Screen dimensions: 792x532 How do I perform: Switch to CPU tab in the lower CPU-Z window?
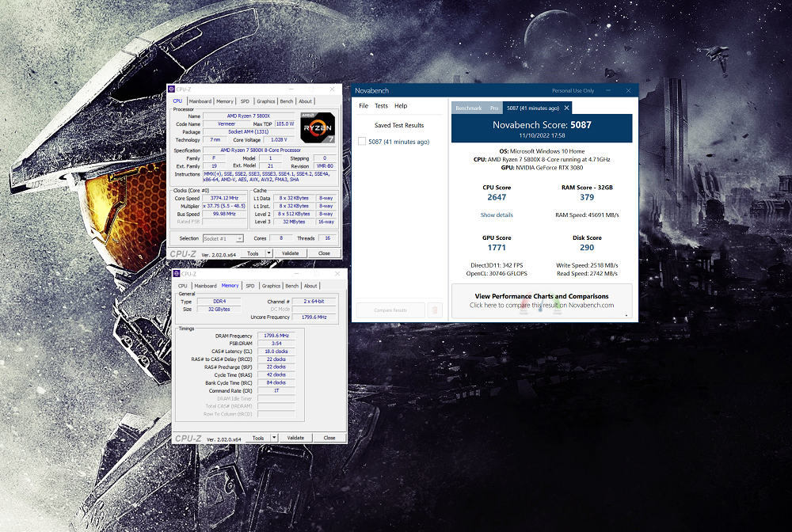[x=183, y=286]
